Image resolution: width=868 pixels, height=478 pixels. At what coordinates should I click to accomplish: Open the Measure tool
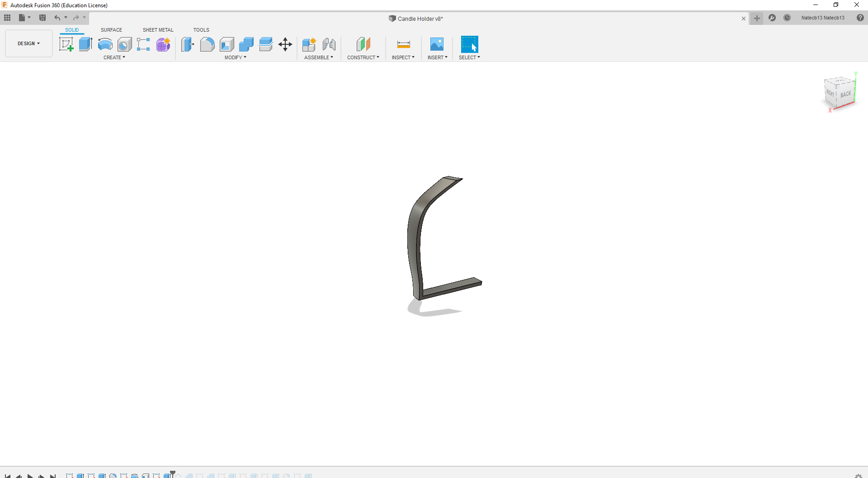(403, 44)
